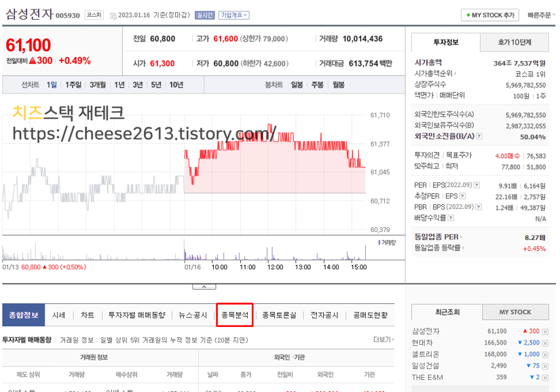
Task: Remove 현대차 from recent list
Action: [545, 343]
